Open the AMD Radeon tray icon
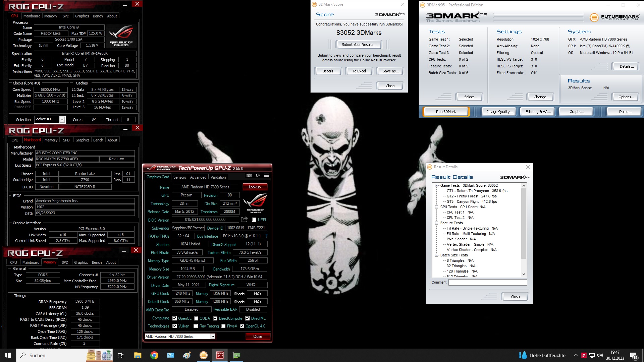Viewport: 644px width, 362px height. pos(584,355)
